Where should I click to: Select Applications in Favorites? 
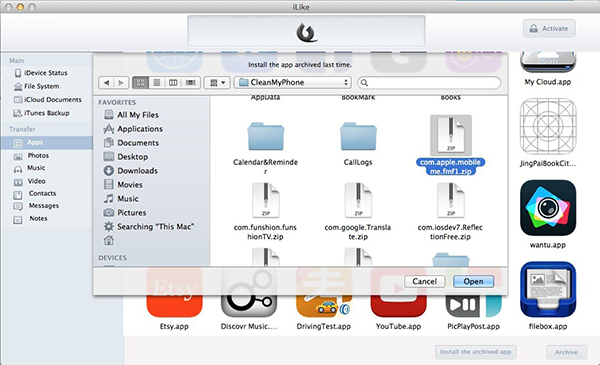(x=133, y=129)
